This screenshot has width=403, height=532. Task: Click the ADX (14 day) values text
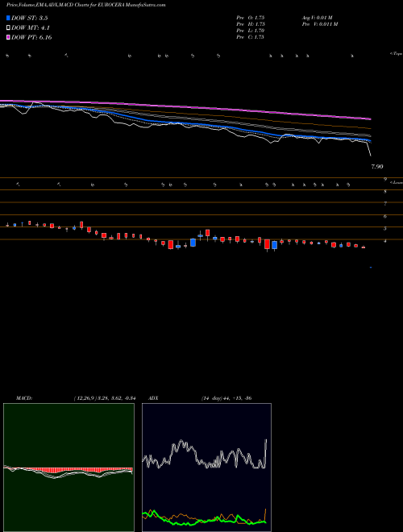pyautogui.click(x=226, y=398)
